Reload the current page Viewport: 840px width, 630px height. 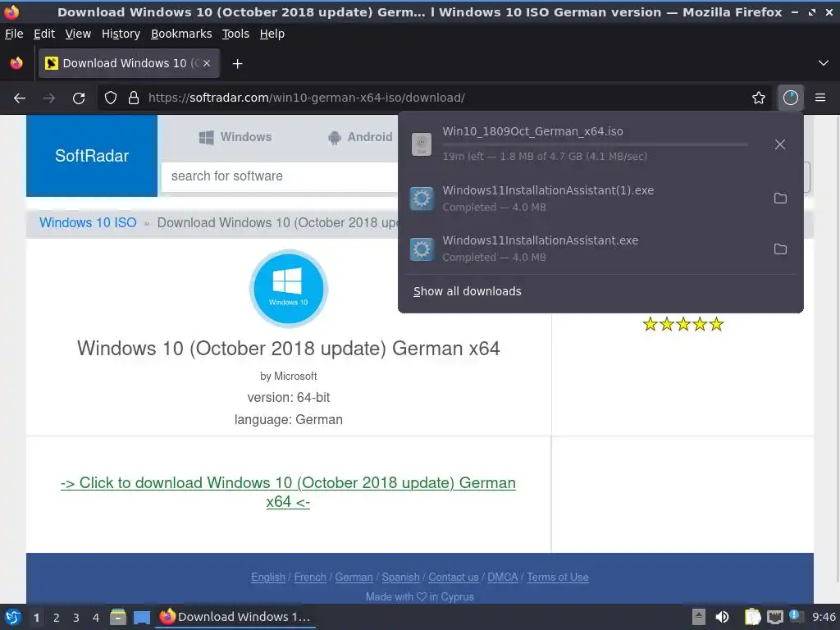click(79, 98)
